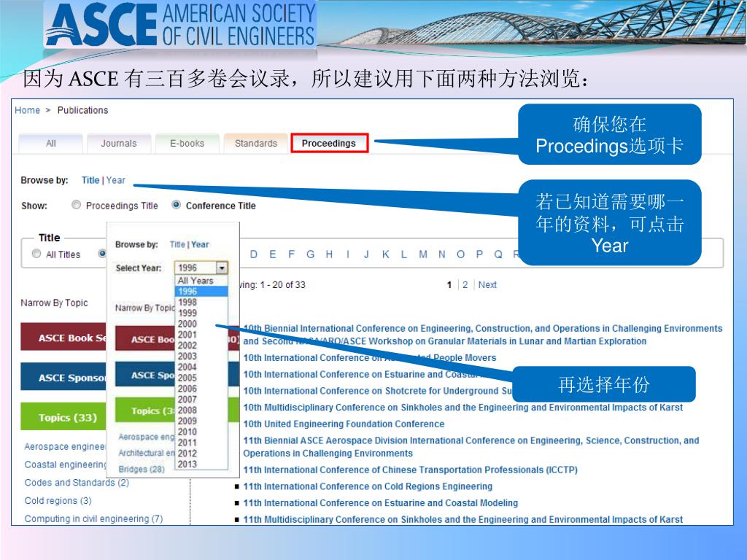Go to results page 2

coord(465,285)
